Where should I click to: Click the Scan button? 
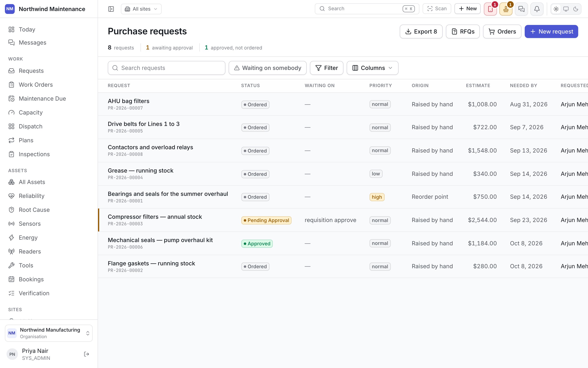pyautogui.click(x=437, y=9)
